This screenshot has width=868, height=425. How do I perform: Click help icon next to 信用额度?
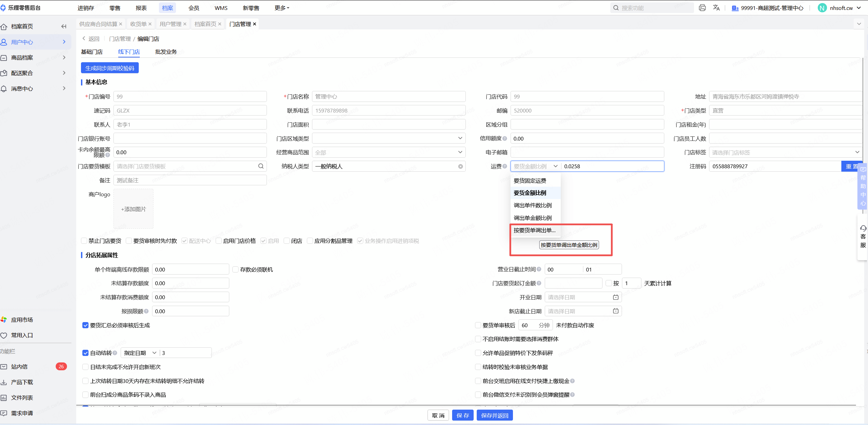505,138
